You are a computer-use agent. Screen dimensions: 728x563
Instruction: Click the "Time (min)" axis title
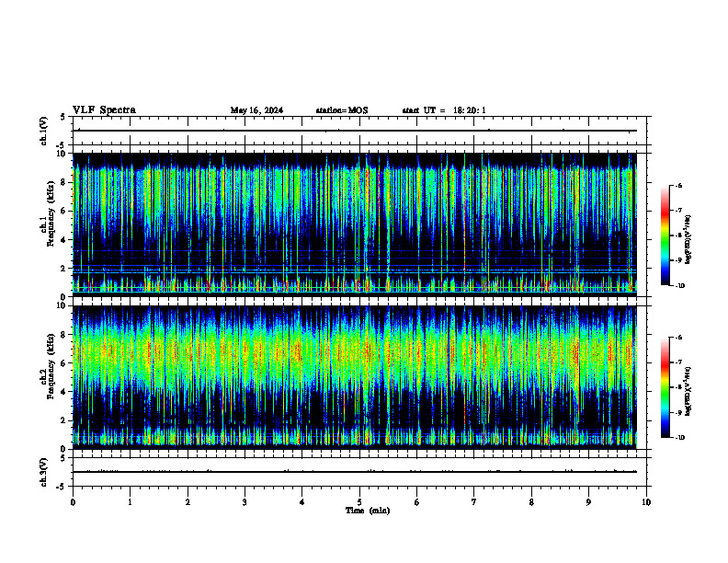click(x=368, y=511)
